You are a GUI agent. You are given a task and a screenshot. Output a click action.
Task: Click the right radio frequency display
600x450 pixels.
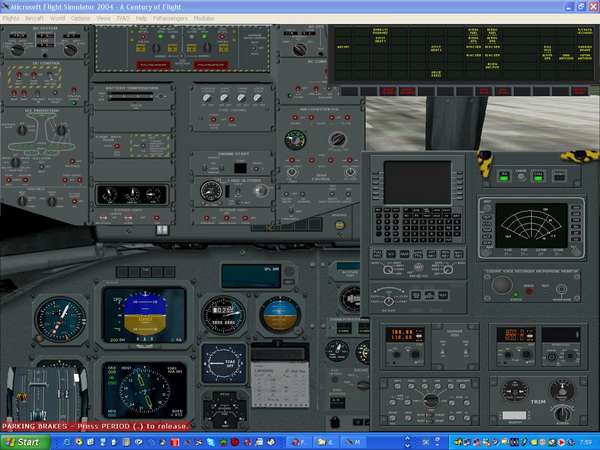point(515,335)
